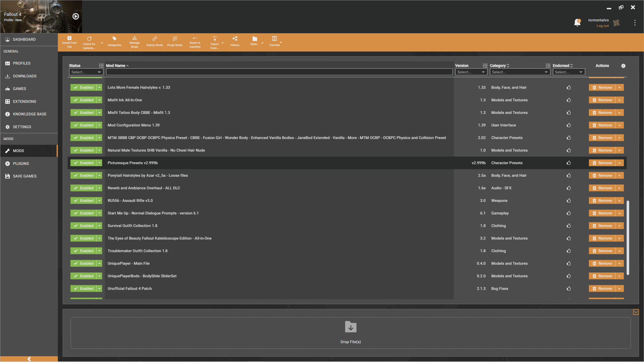This screenshot has width=644, height=362.
Task: Open Knowledge Base section
Action: coord(29,114)
